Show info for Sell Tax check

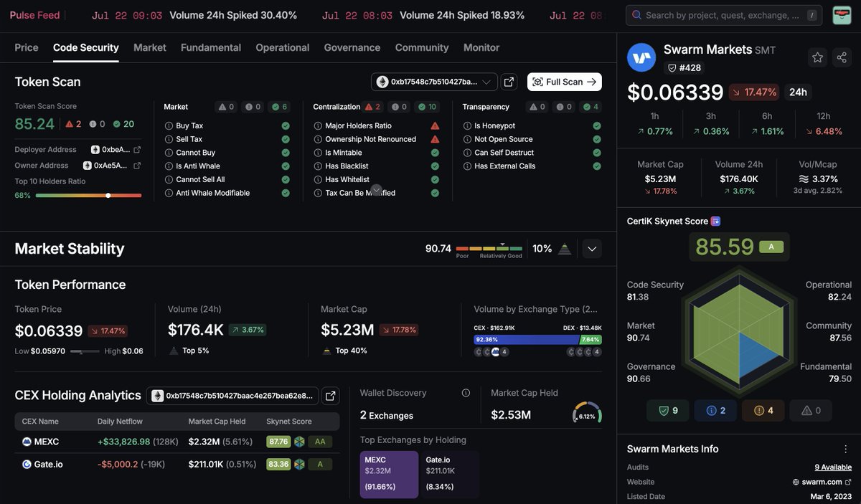click(169, 139)
